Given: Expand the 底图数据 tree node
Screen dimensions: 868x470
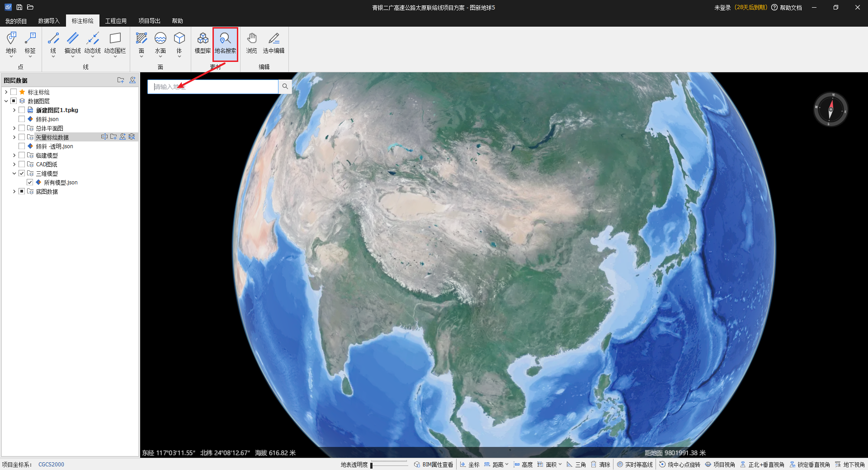Looking at the screenshot, I should point(14,192).
